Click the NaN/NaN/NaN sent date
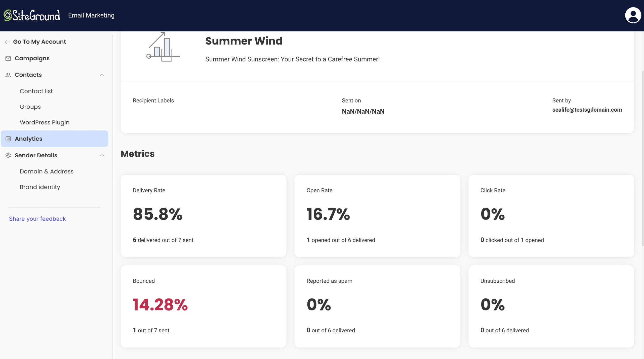Image resolution: width=644 pixels, height=359 pixels. click(x=363, y=111)
